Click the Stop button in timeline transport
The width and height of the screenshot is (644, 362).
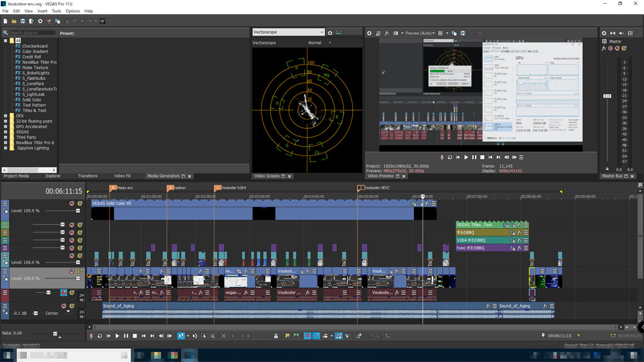pyautogui.click(x=135, y=336)
